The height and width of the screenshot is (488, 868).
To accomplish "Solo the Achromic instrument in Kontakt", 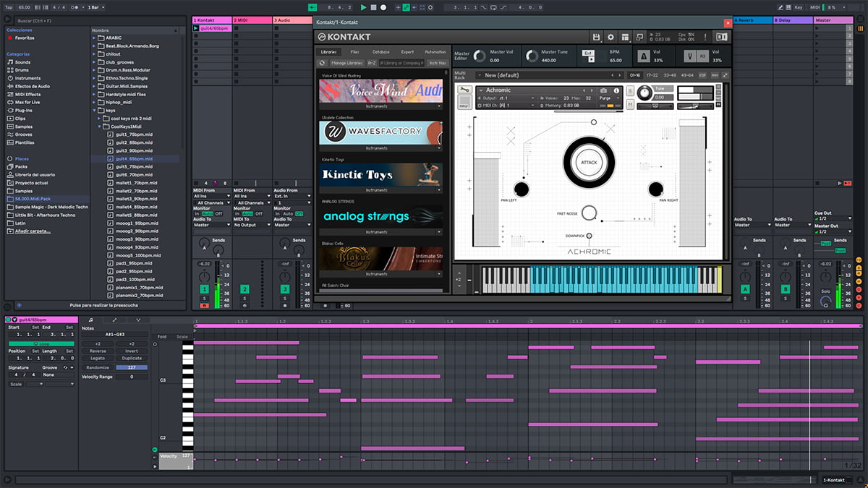I will pos(629,91).
